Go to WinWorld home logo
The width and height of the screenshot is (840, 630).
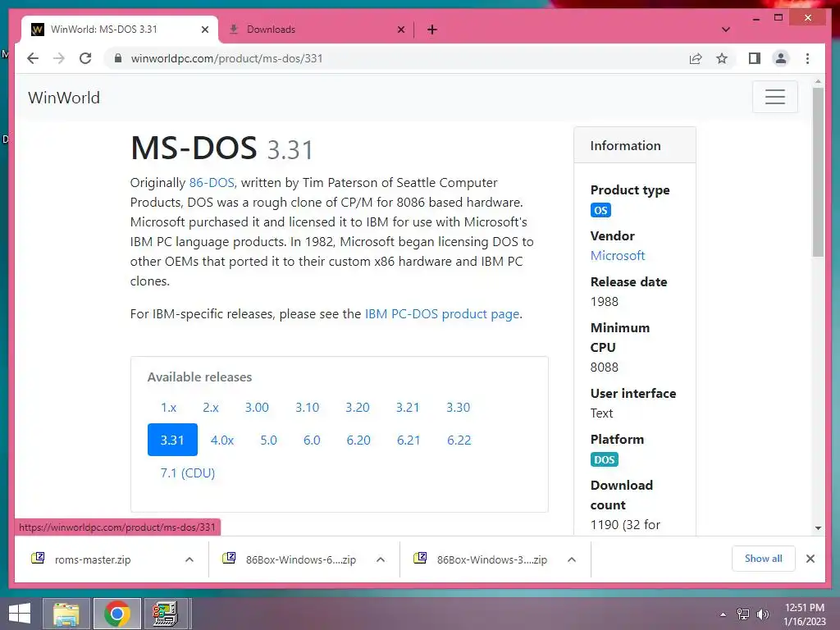click(64, 98)
